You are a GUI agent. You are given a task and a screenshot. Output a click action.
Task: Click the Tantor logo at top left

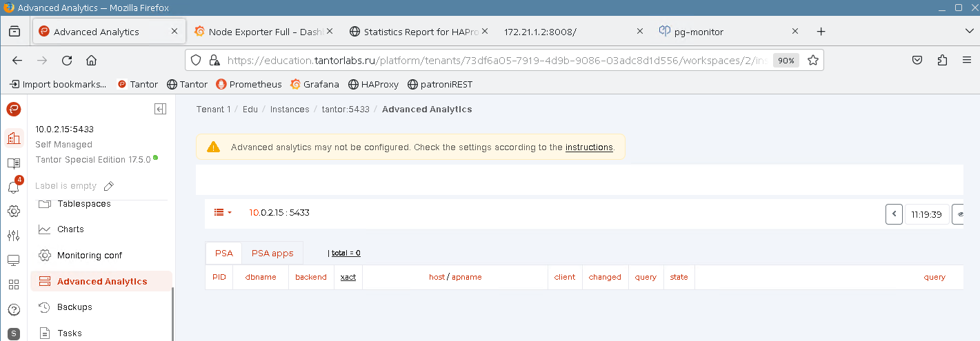[14, 109]
